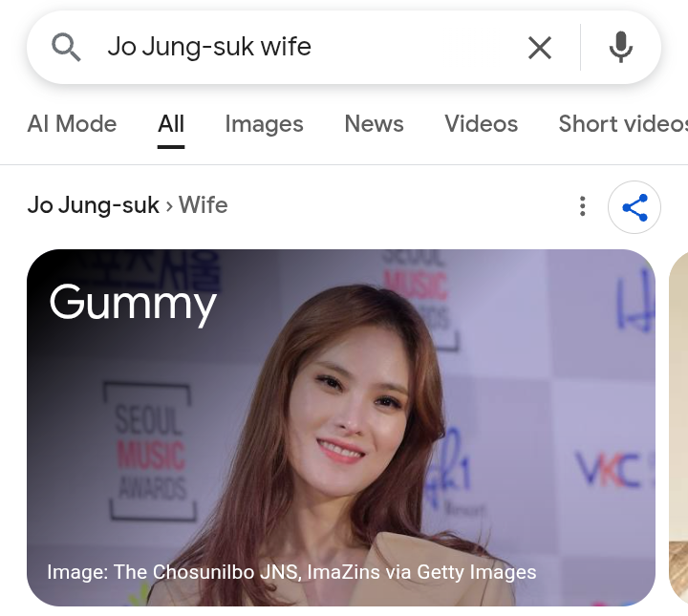This screenshot has height=616, width=688.
Task: Switch to the AI Mode tab
Action: pos(72,123)
